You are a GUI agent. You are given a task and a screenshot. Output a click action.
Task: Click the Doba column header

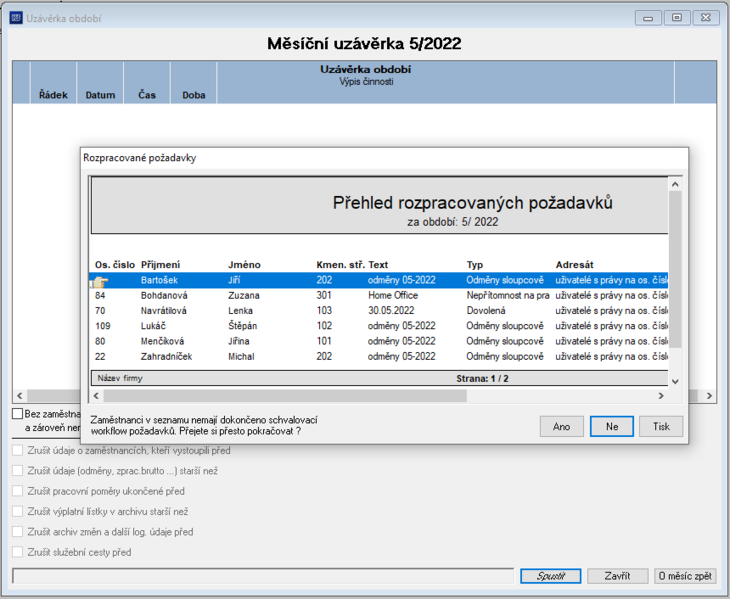coord(194,82)
